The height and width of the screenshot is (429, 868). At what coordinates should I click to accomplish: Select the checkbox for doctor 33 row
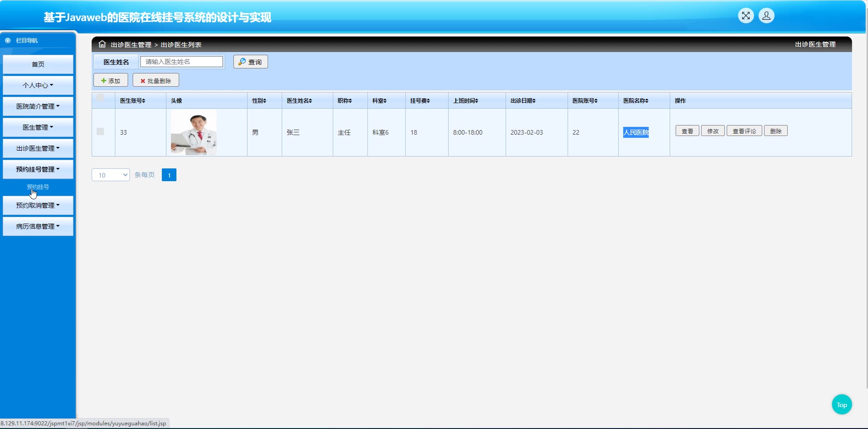(100, 131)
